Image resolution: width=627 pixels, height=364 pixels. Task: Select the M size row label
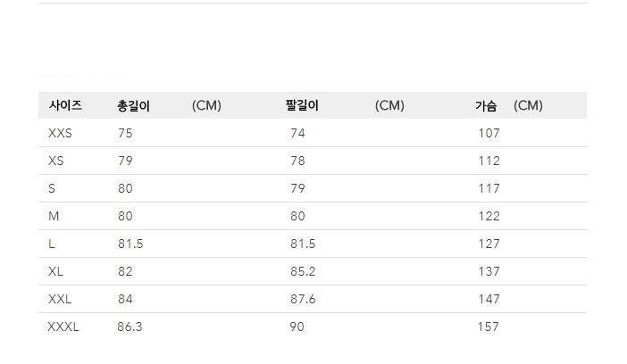54,216
